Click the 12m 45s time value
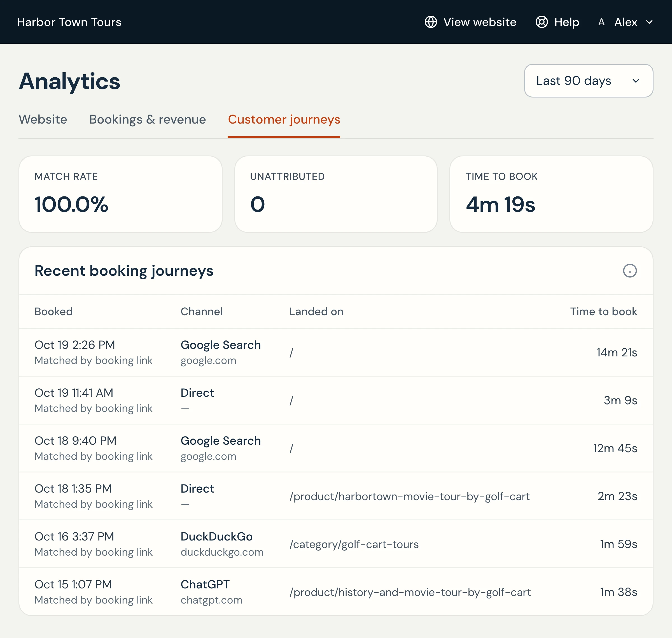672x638 pixels. (615, 448)
